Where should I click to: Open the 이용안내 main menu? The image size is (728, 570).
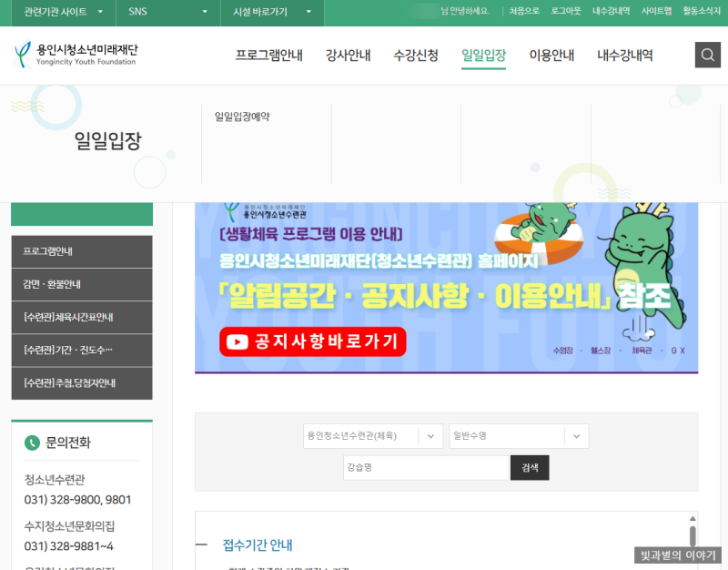pos(551,56)
